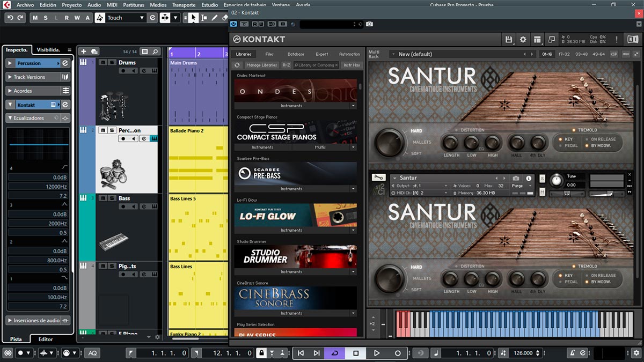Enable record on Drums track
This screenshot has height=362, width=644.
pos(124,71)
